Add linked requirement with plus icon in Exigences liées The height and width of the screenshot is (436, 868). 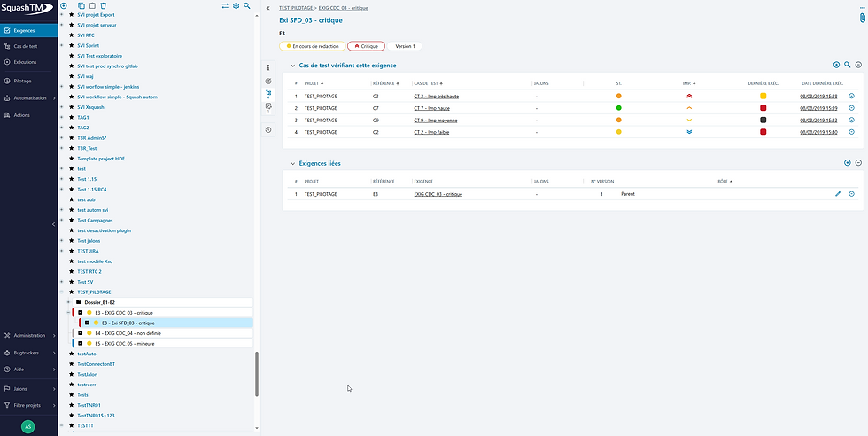847,163
